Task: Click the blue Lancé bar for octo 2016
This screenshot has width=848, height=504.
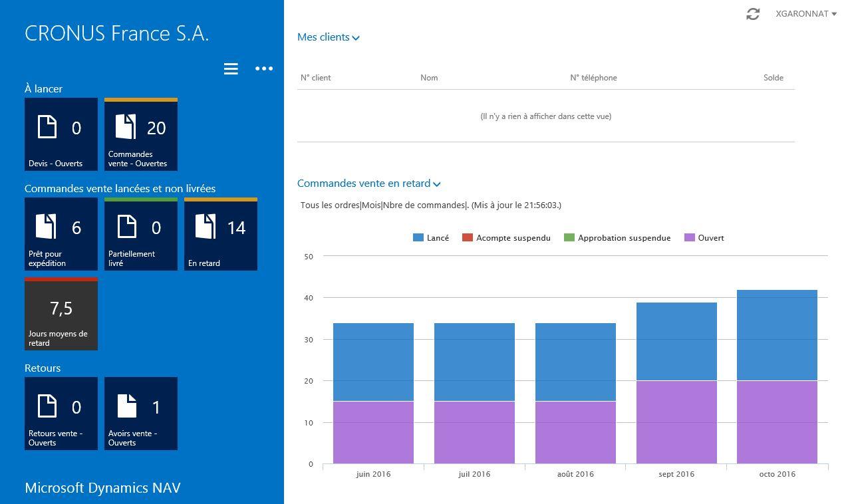Action: click(x=777, y=335)
